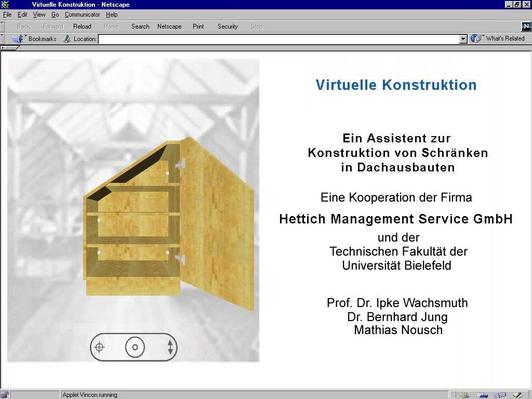
Task: Open the Communicator menu
Action: 82,15
